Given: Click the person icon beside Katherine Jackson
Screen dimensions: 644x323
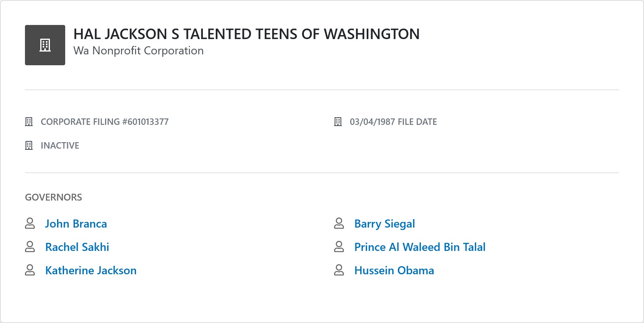Looking at the screenshot, I should point(30,270).
